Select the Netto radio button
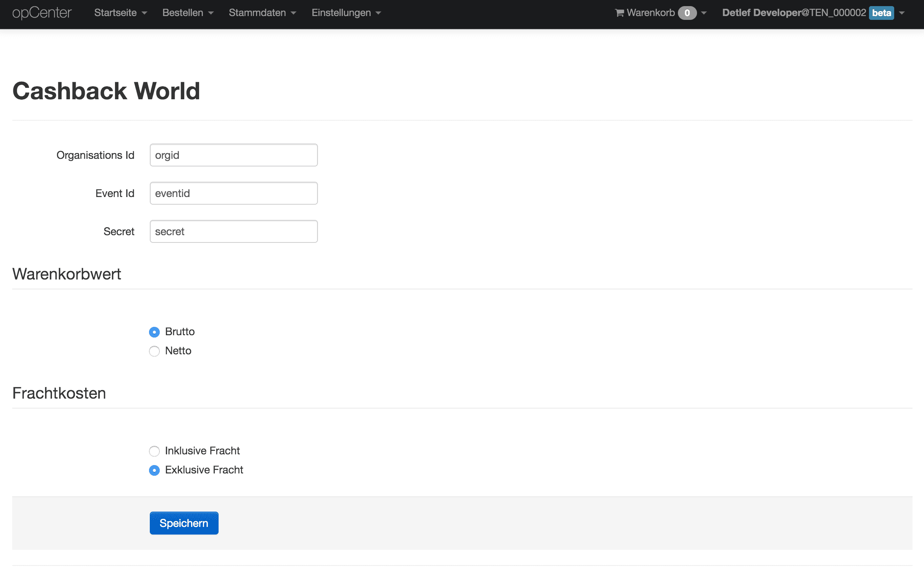Viewport: 924px width, 588px height. click(x=154, y=352)
